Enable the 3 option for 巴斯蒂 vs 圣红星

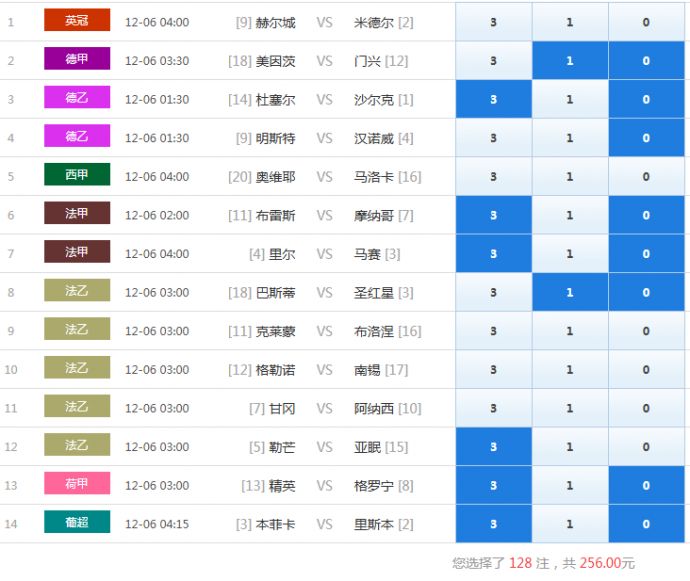[493, 293]
